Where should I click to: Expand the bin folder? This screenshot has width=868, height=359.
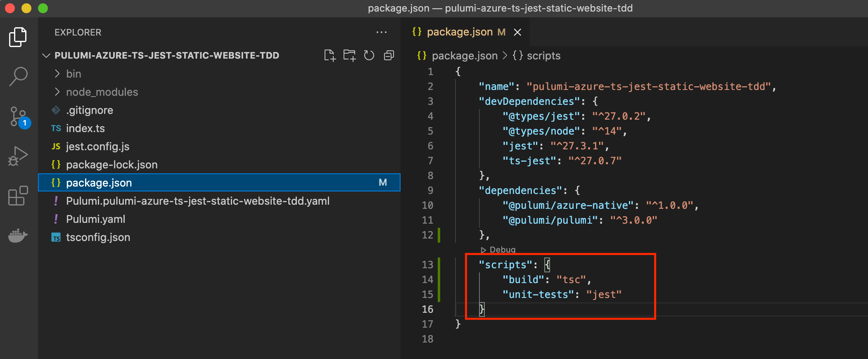coord(219,74)
